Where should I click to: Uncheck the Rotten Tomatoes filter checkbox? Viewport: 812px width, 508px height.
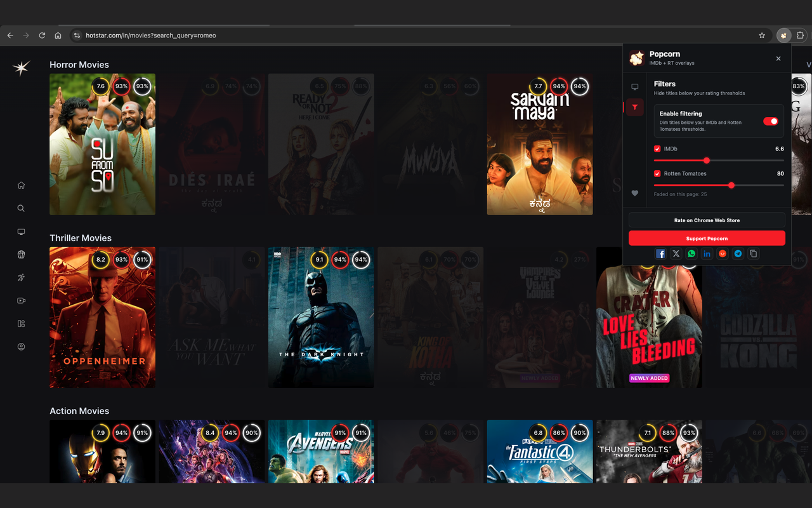[657, 173]
